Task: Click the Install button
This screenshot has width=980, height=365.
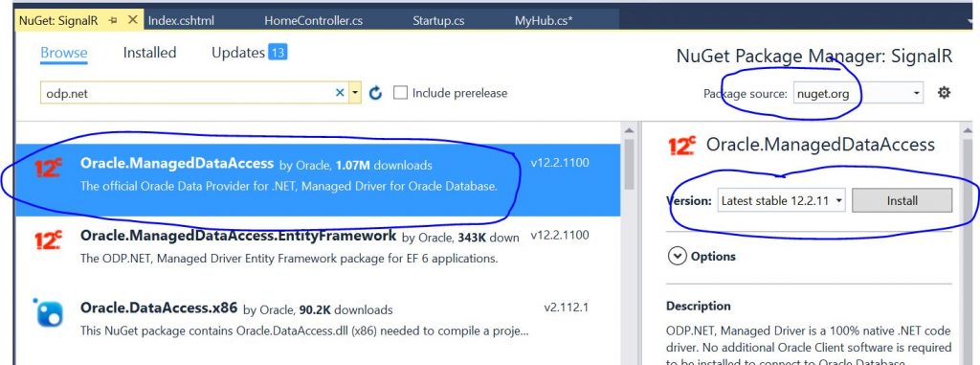Action: pyautogui.click(x=902, y=200)
